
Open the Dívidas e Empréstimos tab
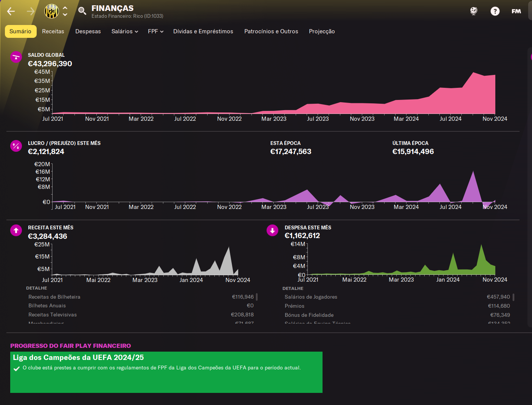click(x=203, y=31)
